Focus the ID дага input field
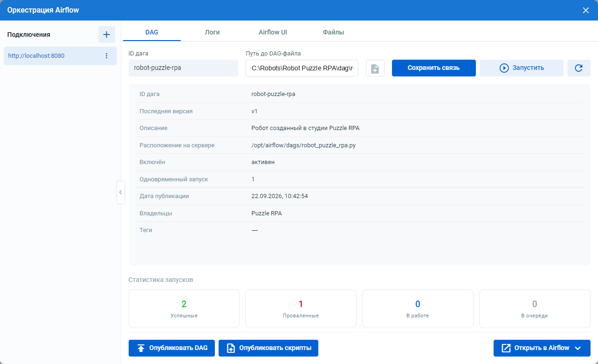This screenshot has height=364, width=598. [x=183, y=68]
